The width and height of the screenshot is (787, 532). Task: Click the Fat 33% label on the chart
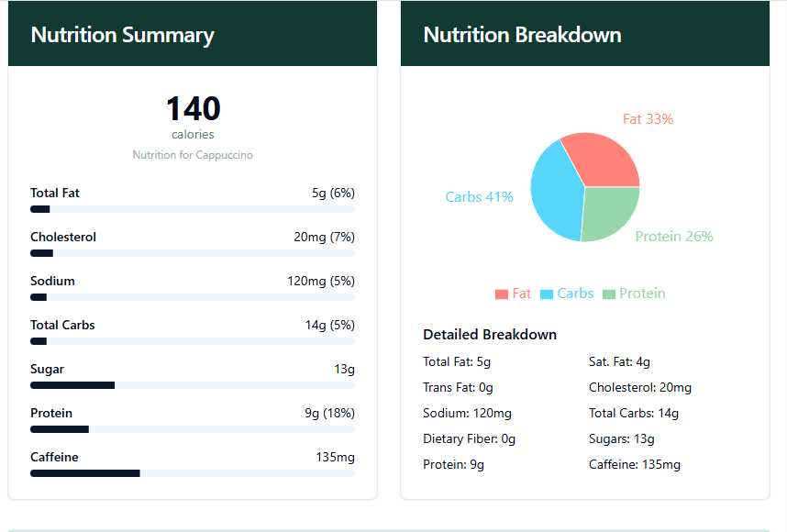click(x=648, y=119)
